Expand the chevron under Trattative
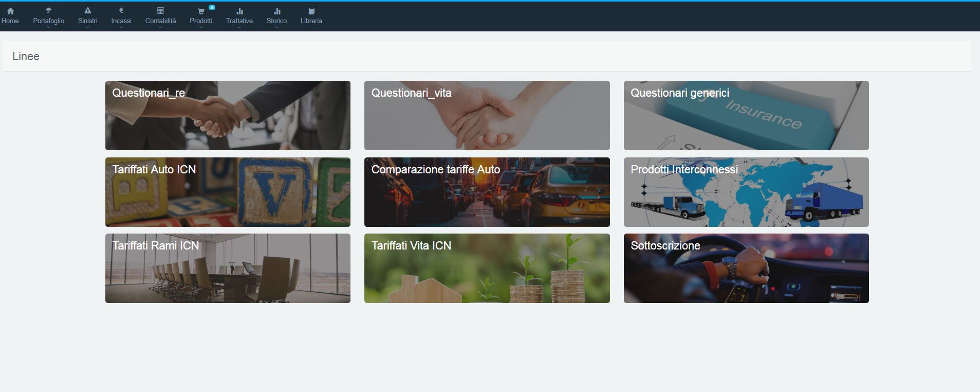This screenshot has width=980, height=392. (x=239, y=27)
